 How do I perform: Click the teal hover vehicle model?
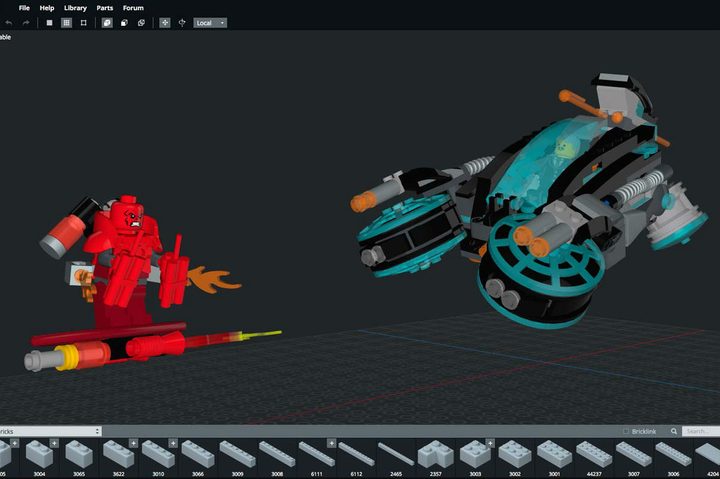[528, 202]
